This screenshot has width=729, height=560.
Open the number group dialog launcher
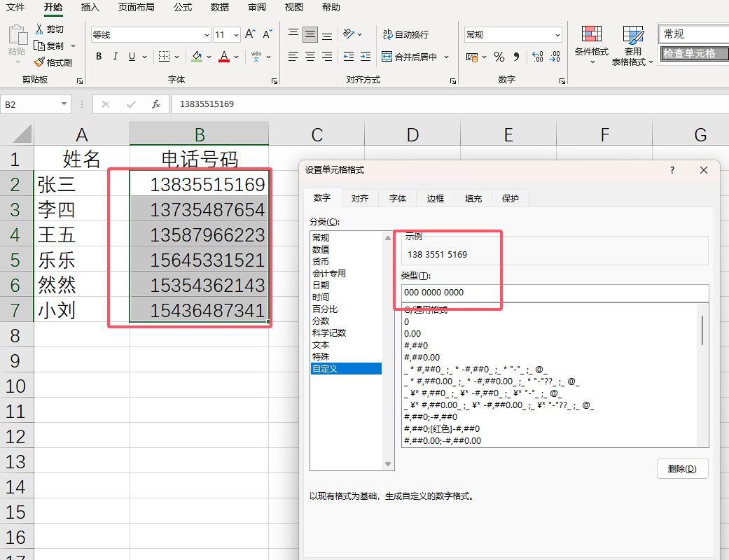point(562,81)
